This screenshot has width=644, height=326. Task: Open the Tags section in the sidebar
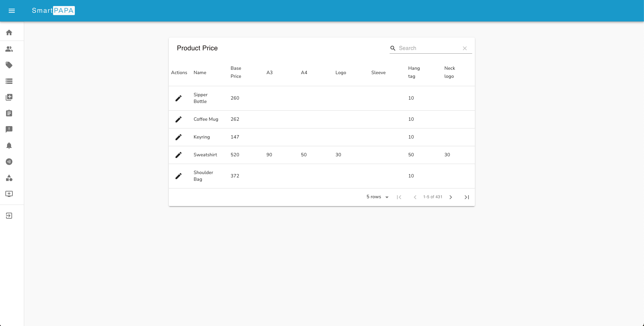pos(9,65)
